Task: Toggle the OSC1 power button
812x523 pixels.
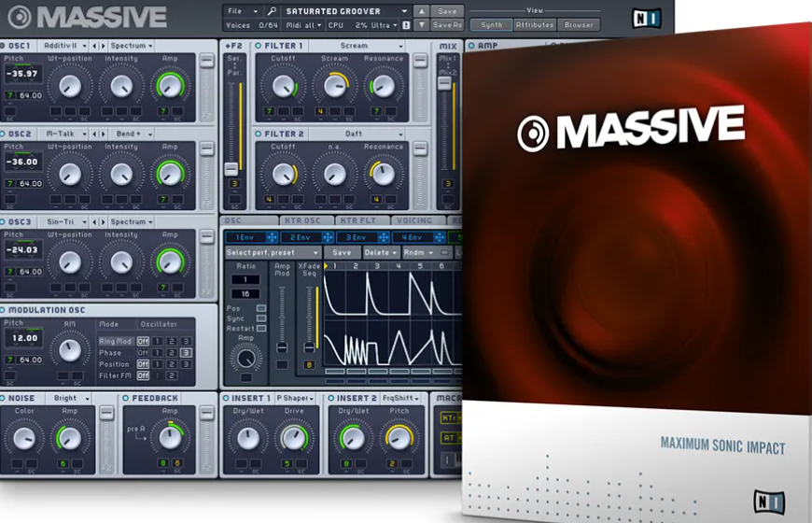Action: click(2, 46)
